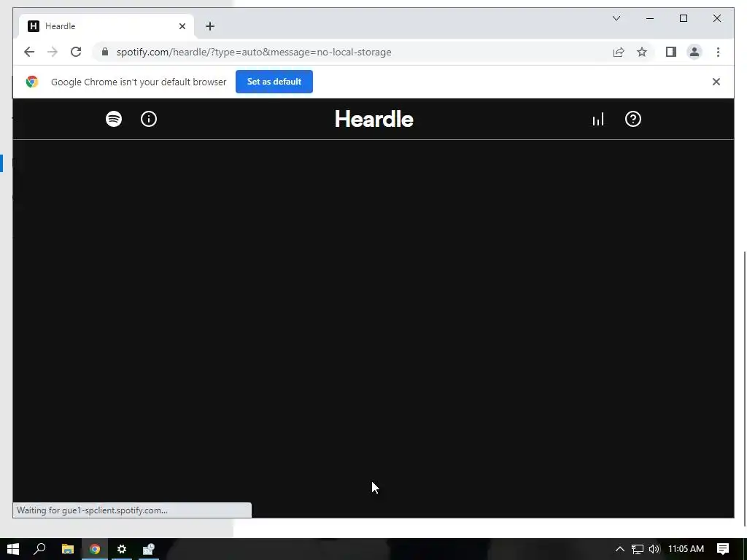
Task: Share this page from the address bar
Action: [x=619, y=52]
